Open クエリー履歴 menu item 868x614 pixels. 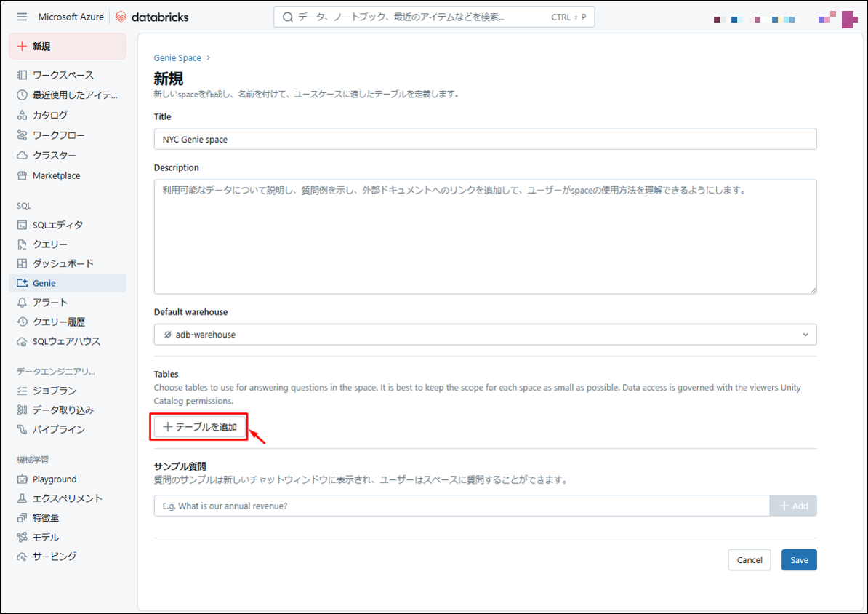coord(58,322)
